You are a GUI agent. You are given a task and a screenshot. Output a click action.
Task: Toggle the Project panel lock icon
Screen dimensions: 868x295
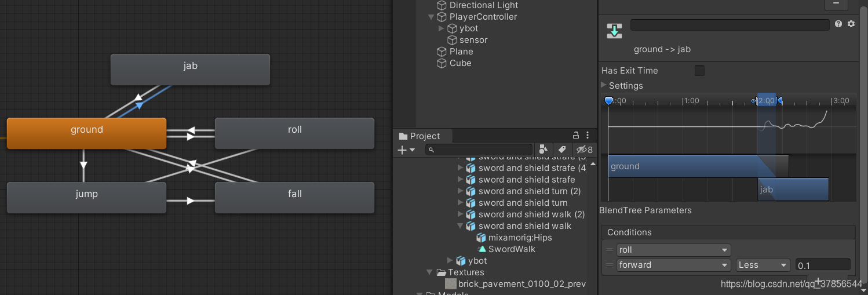(x=576, y=135)
